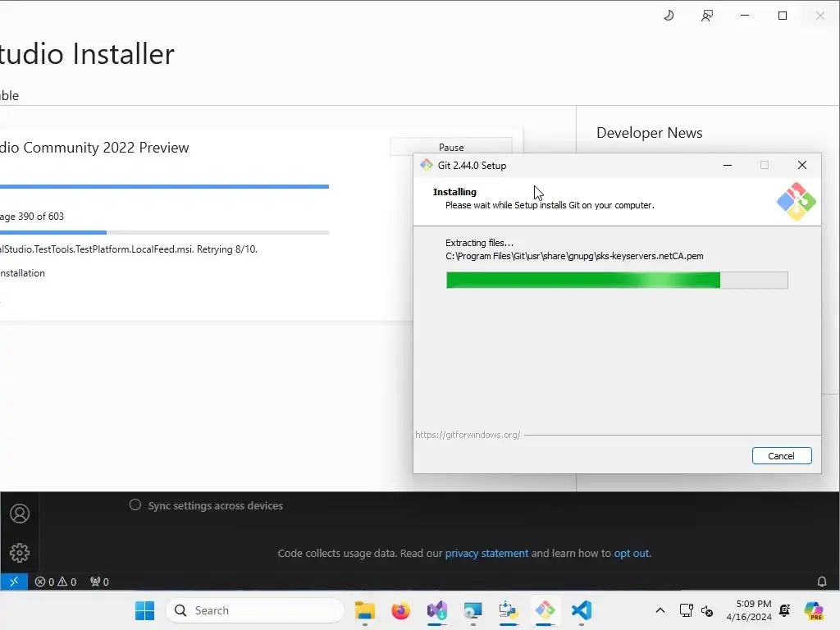Click the Visual Studio overall progress bar
This screenshot has width=840, height=630.
164,186
